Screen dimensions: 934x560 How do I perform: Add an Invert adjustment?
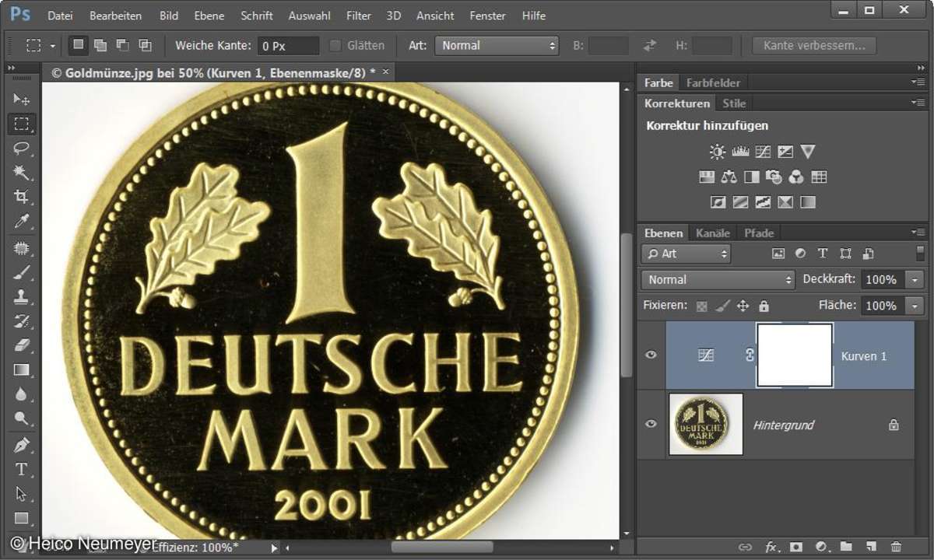tap(718, 202)
